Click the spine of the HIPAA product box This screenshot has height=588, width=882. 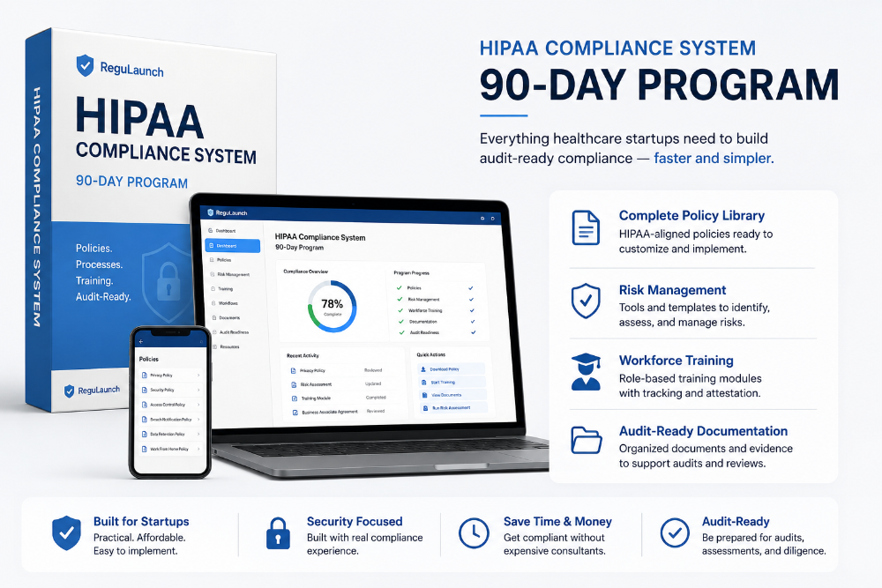[38, 220]
